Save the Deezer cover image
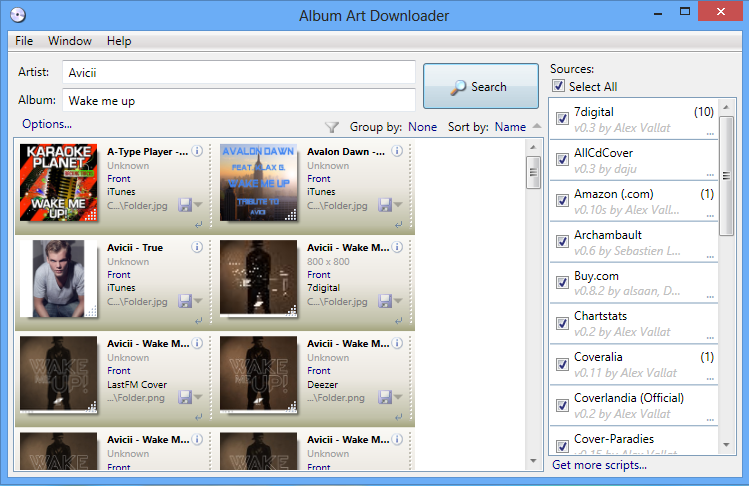The image size is (749, 486). (385, 397)
